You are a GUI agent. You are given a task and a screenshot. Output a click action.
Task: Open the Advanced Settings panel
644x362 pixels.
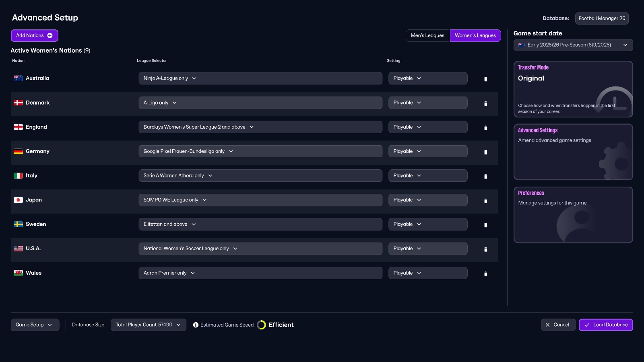point(573,152)
